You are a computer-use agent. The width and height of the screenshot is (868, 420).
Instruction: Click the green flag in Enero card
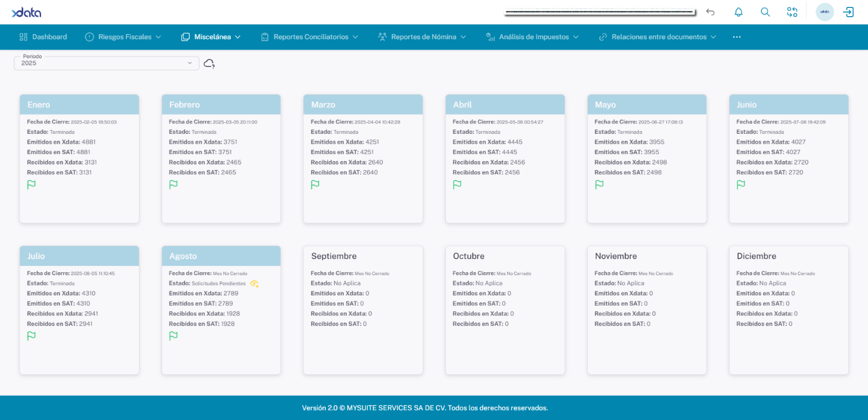[x=32, y=185]
